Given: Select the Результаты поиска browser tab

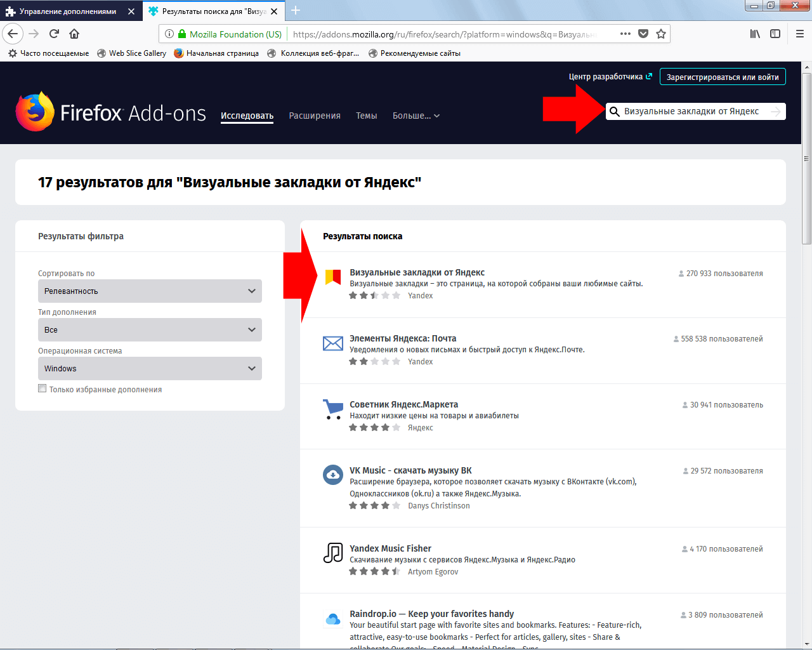Looking at the screenshot, I should point(214,11).
